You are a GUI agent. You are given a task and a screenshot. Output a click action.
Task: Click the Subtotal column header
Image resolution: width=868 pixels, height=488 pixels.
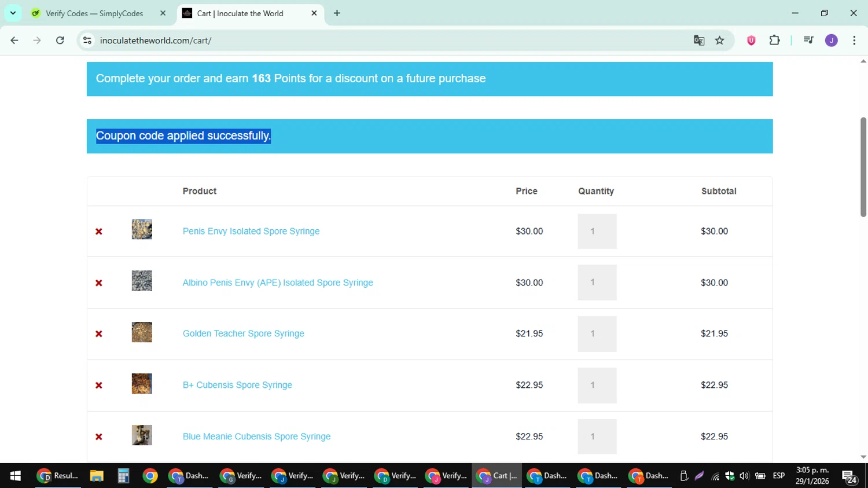719,191
